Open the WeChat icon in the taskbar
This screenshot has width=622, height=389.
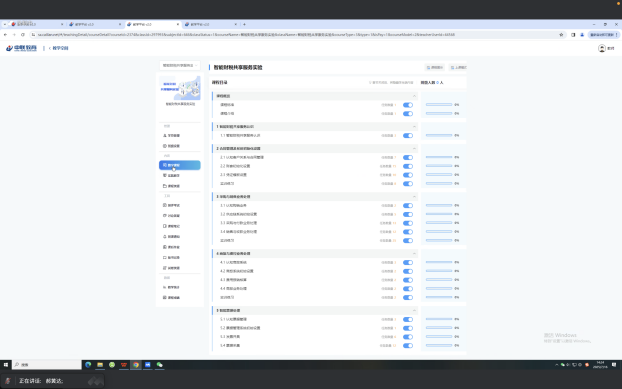[x=159, y=364]
